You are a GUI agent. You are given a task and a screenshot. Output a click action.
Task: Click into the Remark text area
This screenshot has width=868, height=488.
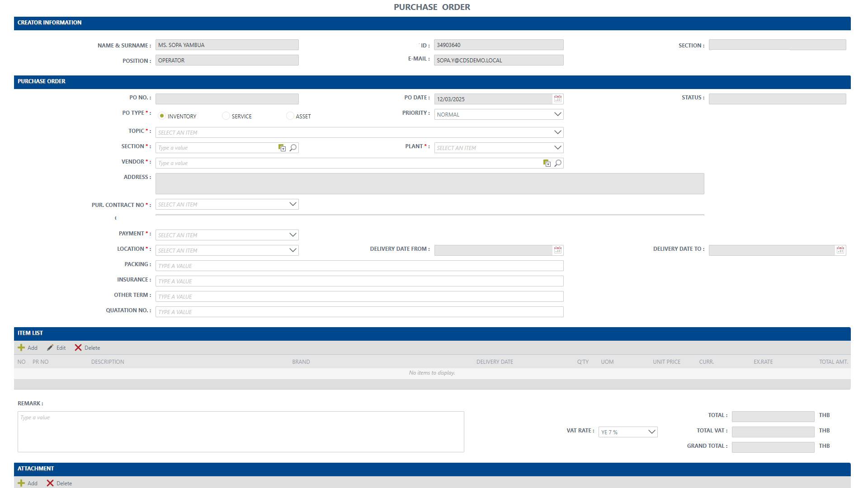(x=241, y=432)
